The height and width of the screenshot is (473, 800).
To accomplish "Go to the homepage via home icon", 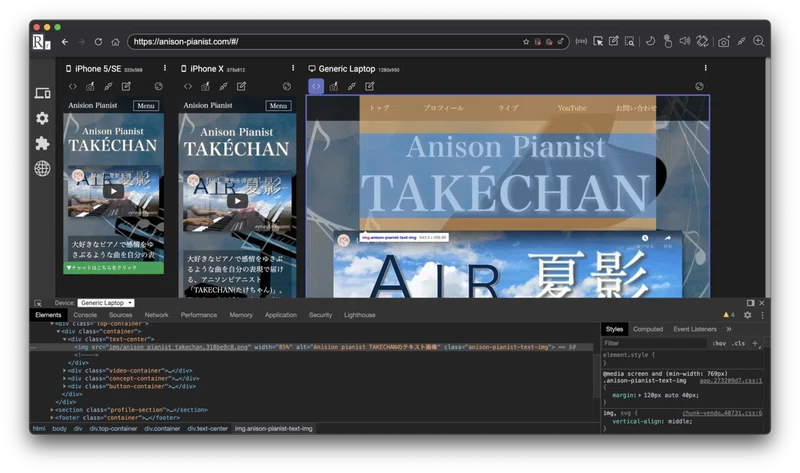I will [115, 42].
